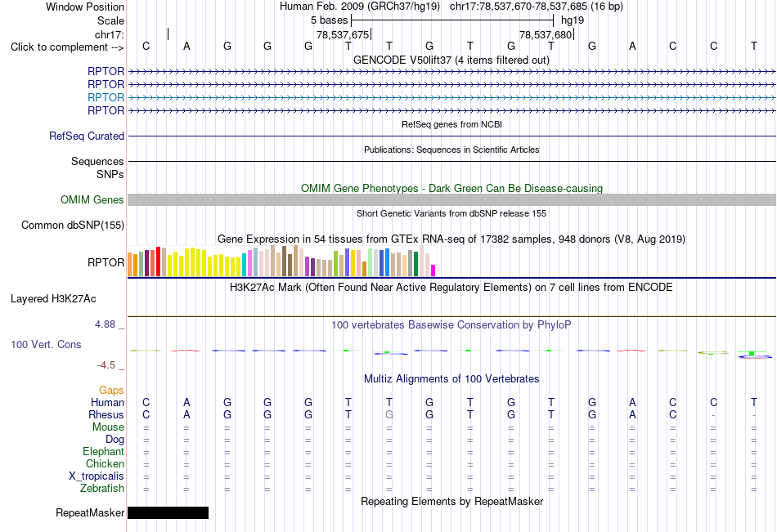777x532 pixels.
Task: Click the '5 bases' scale bar label
Action: (329, 20)
